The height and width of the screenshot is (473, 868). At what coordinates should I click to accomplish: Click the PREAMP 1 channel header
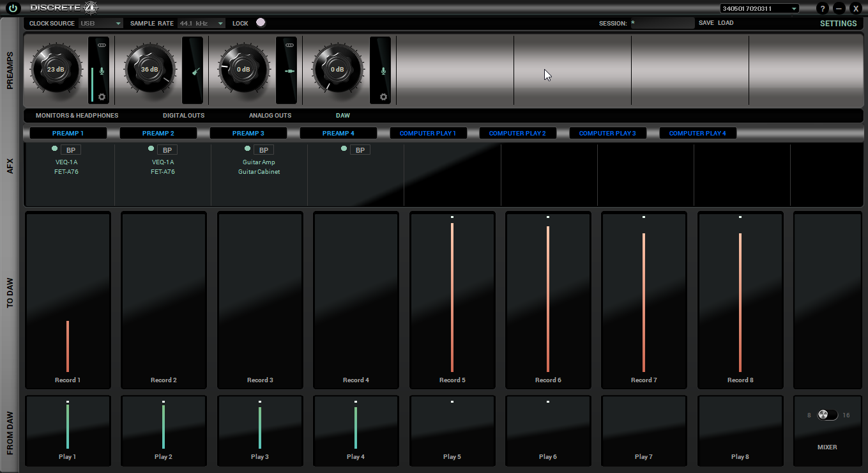pos(68,134)
